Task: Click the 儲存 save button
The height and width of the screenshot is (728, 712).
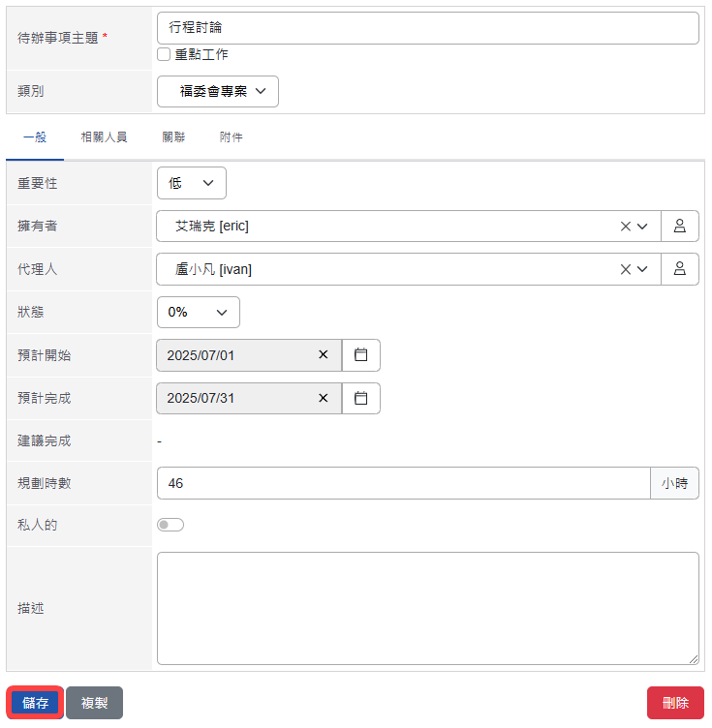Action: [35, 703]
